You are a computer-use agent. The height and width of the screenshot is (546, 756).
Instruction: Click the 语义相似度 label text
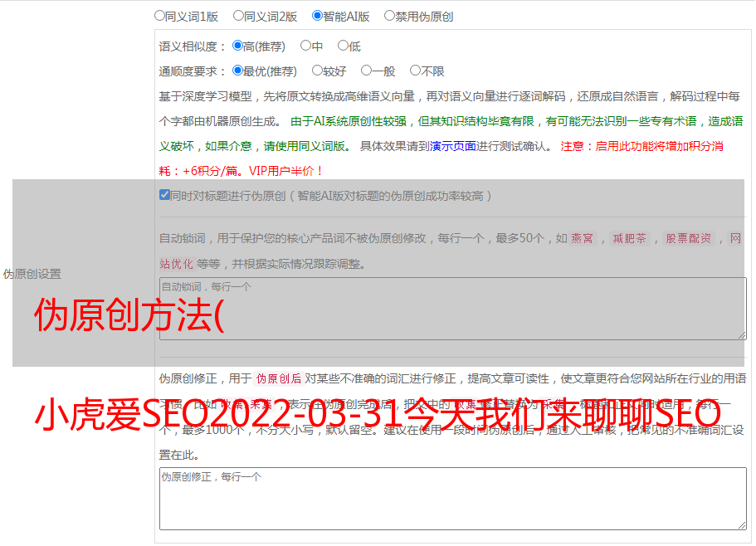[193, 46]
